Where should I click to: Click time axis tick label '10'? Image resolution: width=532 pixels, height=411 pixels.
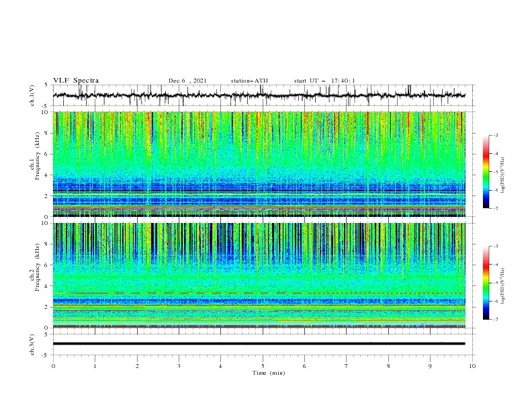pyautogui.click(x=472, y=366)
